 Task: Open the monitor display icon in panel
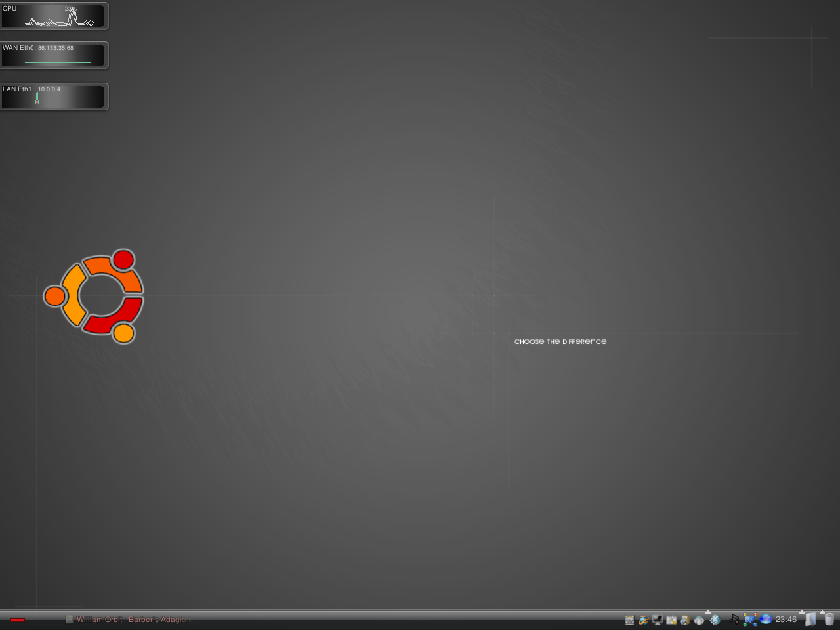click(x=658, y=619)
